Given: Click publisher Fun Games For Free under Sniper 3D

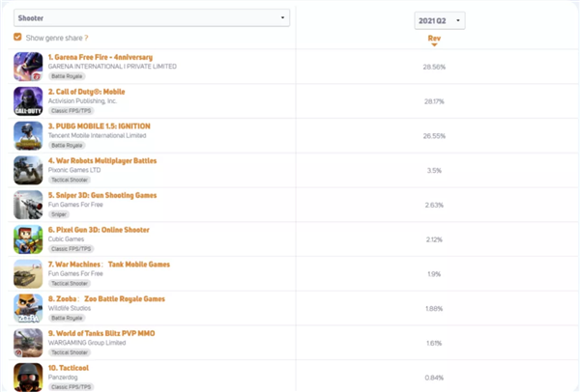Looking at the screenshot, I should [x=75, y=205].
